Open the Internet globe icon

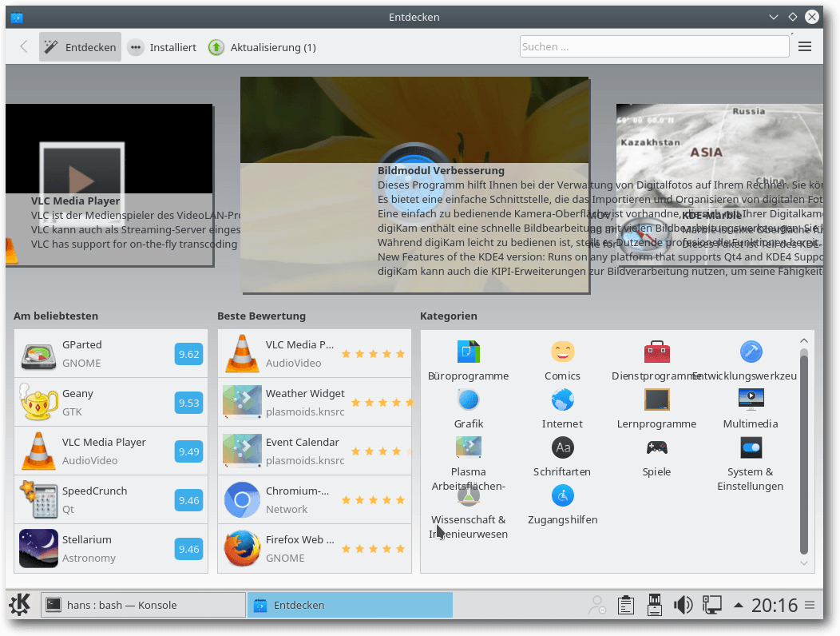pyautogui.click(x=562, y=400)
